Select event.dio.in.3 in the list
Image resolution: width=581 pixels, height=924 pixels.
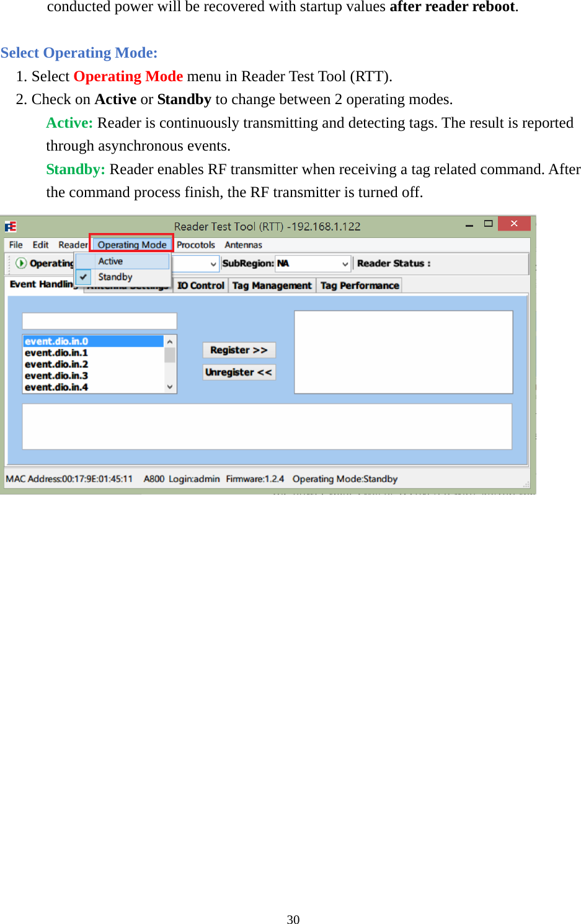(93, 376)
